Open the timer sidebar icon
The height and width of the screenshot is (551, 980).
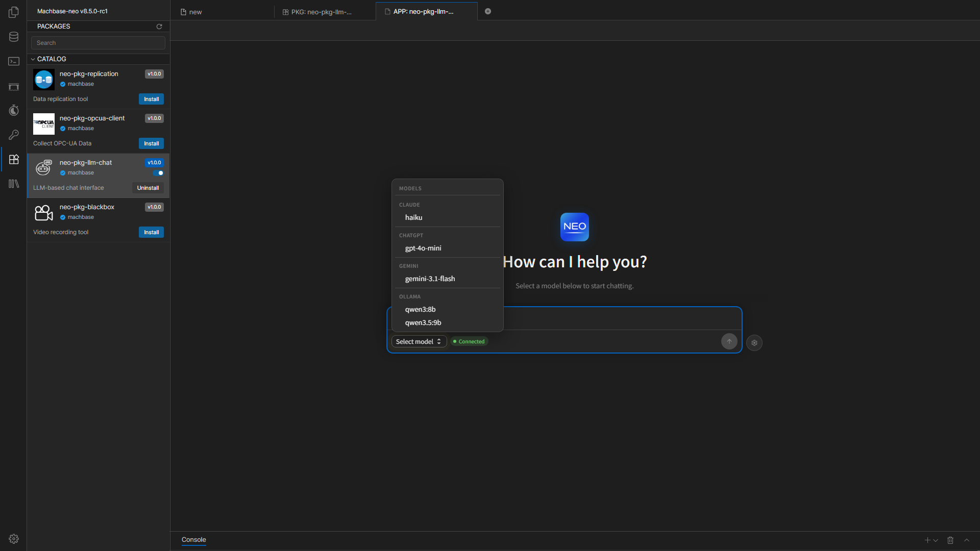(x=14, y=110)
